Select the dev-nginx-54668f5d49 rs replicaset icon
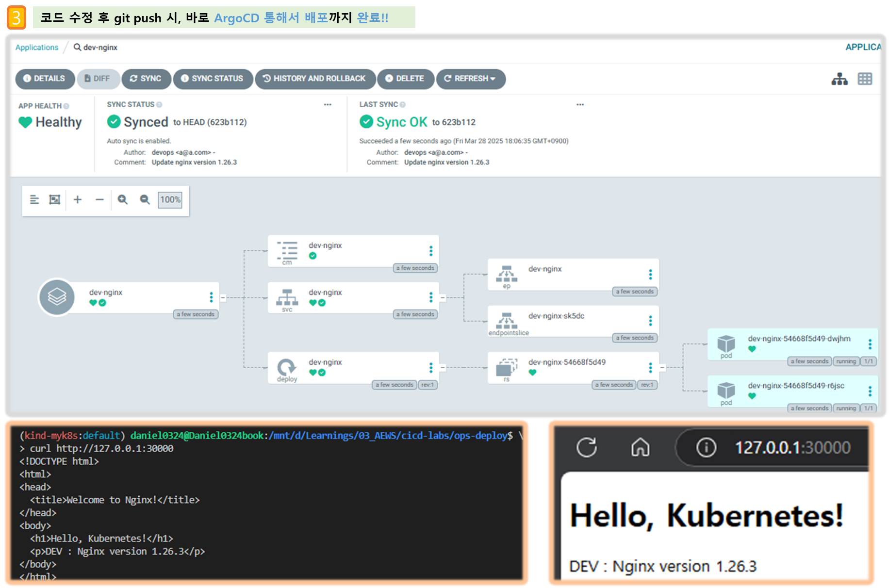Screen dimensions: 889x588 click(507, 367)
